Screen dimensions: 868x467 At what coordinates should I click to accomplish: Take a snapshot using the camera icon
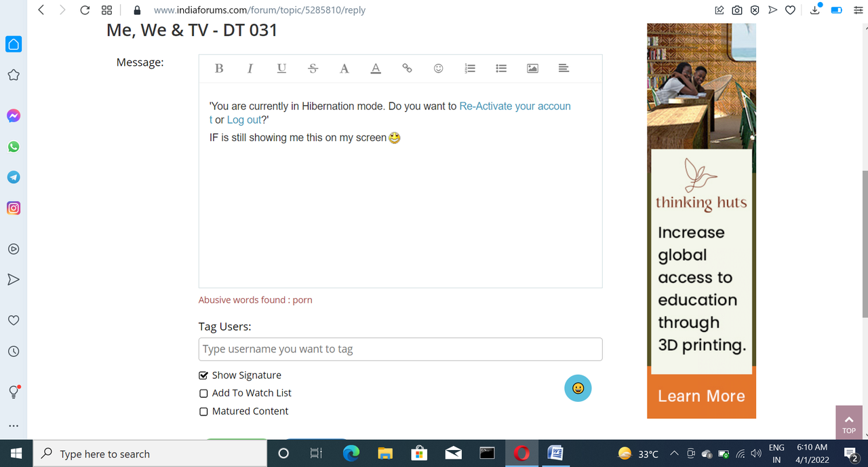pos(737,10)
